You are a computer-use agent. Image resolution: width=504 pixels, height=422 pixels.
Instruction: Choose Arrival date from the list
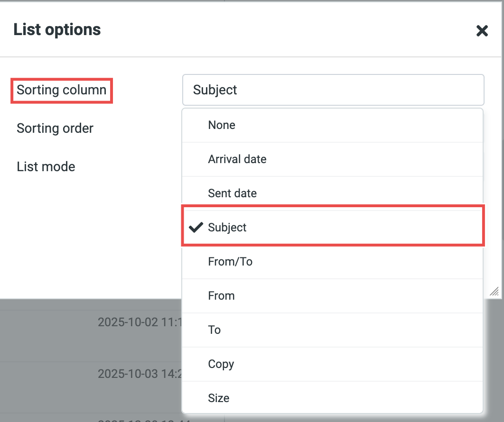tap(237, 159)
